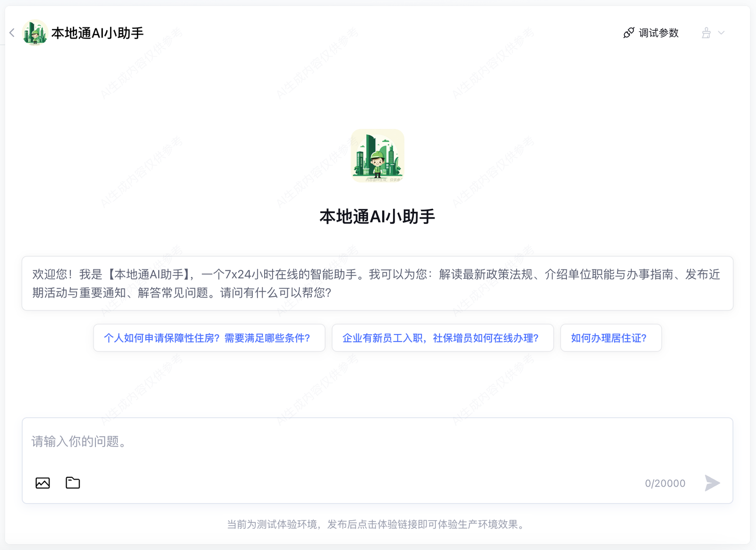Click the 0/20000 character counter
Image resolution: width=756 pixels, height=550 pixels.
665,483
